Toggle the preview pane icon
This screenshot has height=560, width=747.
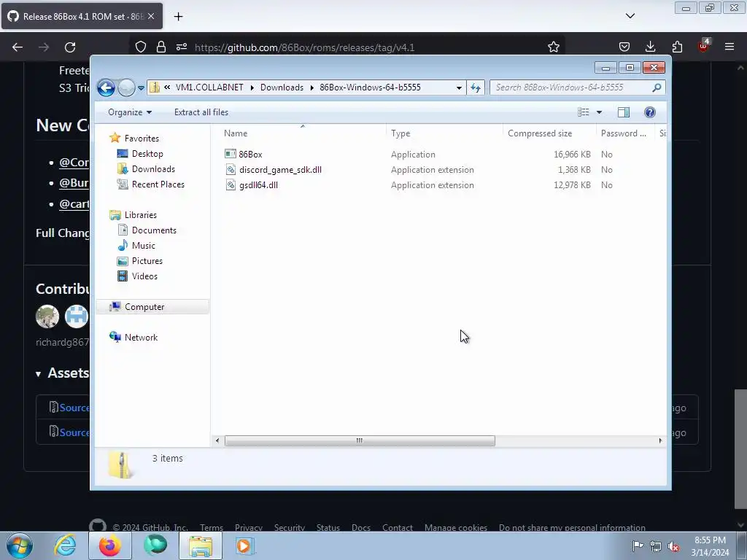(623, 112)
